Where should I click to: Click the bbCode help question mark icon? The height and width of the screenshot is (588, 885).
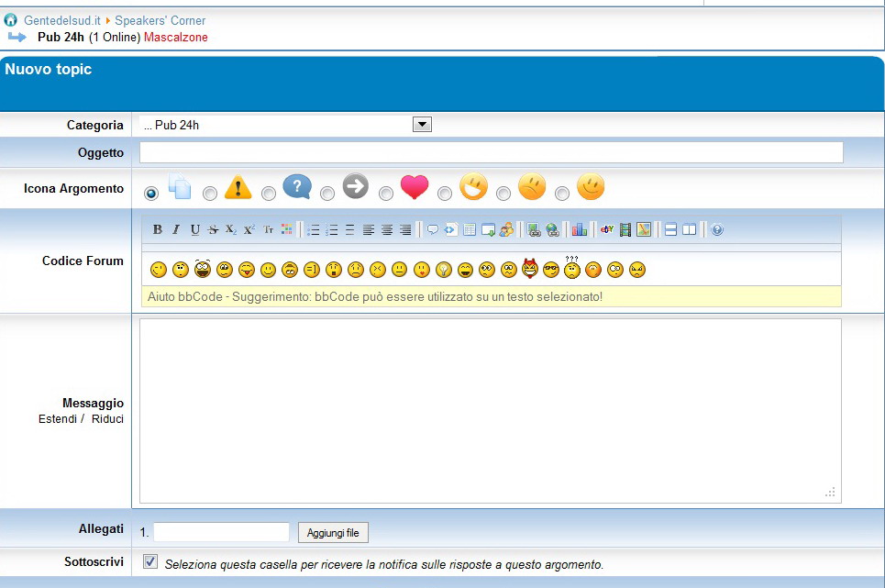(717, 229)
